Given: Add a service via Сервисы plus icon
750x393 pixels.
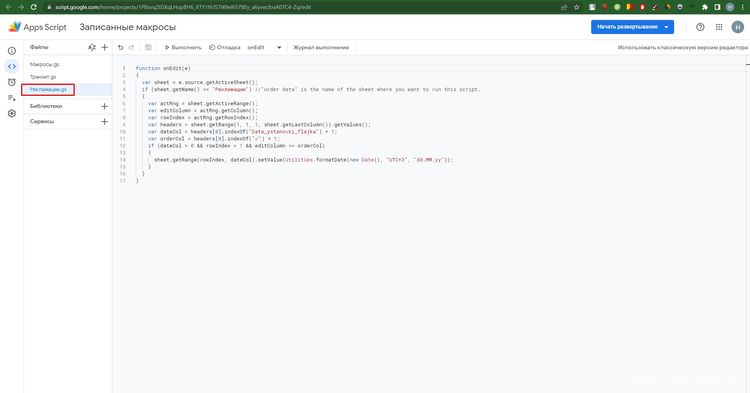Looking at the screenshot, I should [104, 121].
